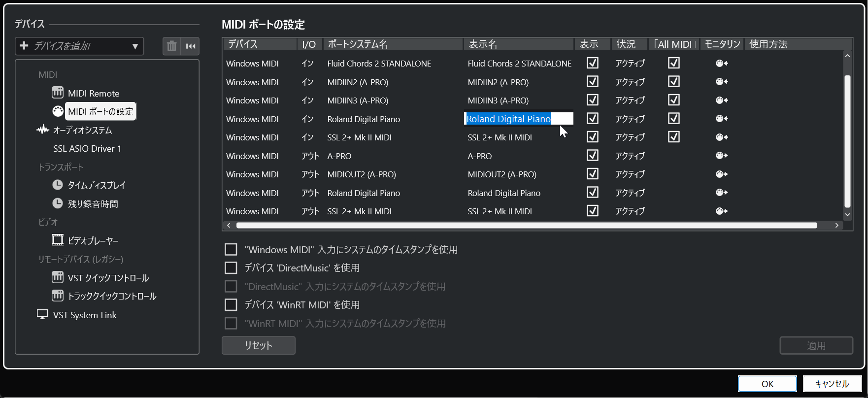Image resolution: width=868 pixels, height=398 pixels.
Task: Click the vertical scrollbar thumb of port table
Action: click(x=847, y=141)
